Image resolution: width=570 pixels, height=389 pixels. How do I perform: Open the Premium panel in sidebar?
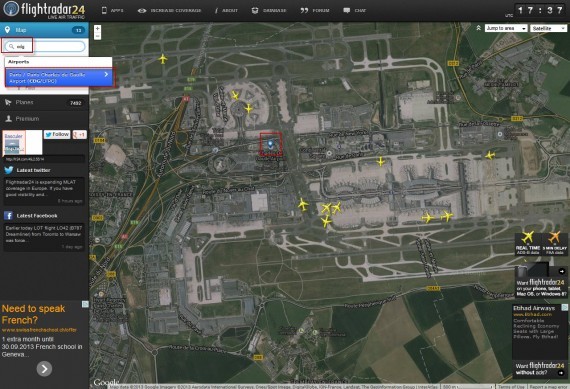(44, 119)
